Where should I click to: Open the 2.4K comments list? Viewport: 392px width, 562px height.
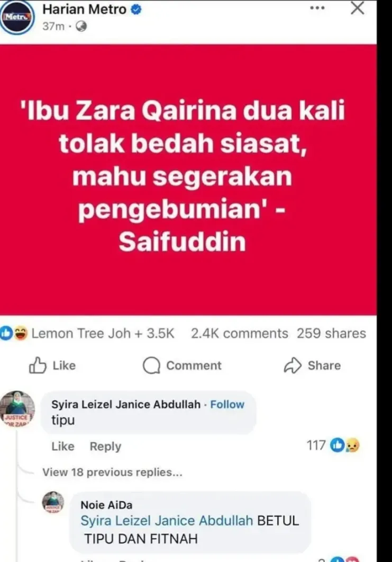tap(240, 333)
